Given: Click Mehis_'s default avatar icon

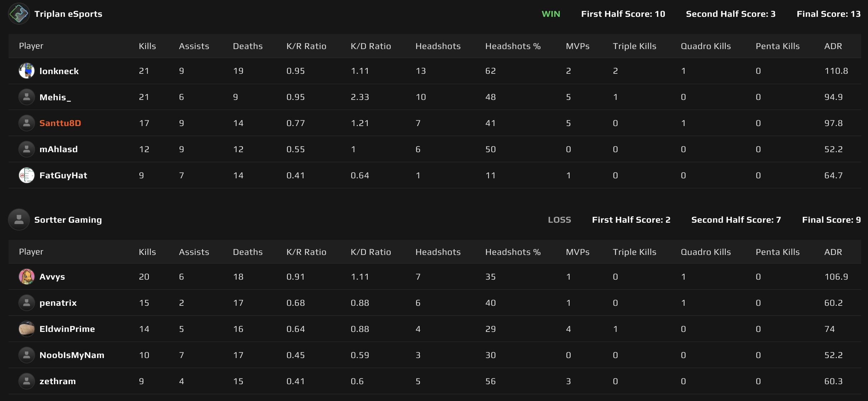Looking at the screenshot, I should click(27, 97).
